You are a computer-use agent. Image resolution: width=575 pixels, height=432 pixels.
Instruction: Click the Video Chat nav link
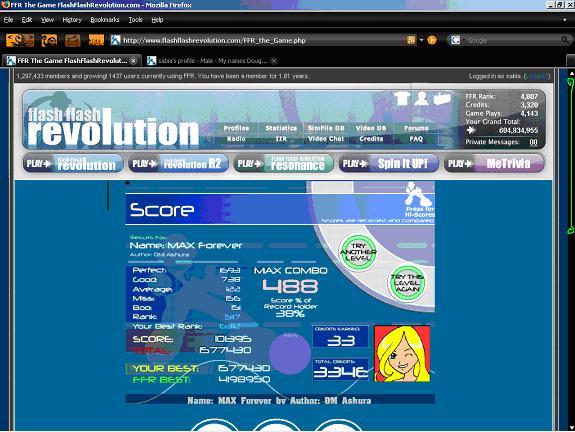tap(326, 139)
